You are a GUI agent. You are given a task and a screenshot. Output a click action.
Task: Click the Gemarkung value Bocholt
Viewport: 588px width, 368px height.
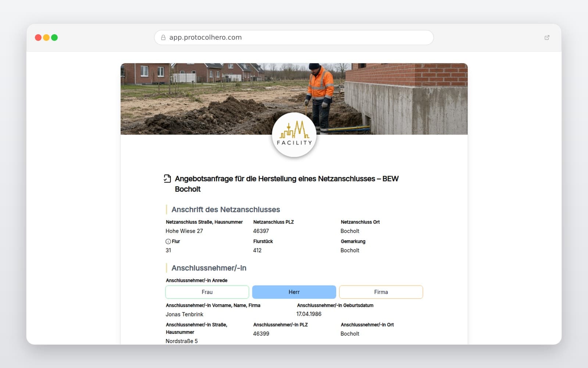click(x=350, y=250)
